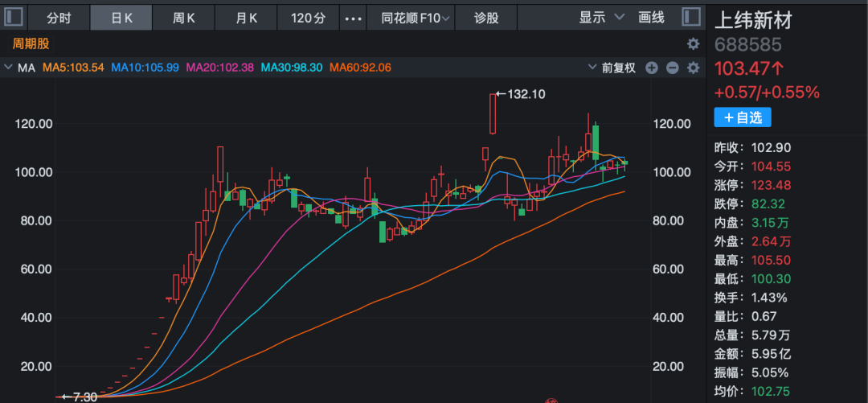The width and height of the screenshot is (868, 403).
Task: Click the 周期股 category label
Action: point(31,44)
